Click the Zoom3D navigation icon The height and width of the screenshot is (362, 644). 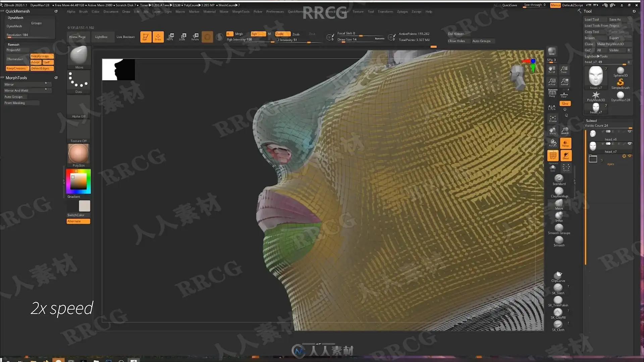click(x=565, y=131)
